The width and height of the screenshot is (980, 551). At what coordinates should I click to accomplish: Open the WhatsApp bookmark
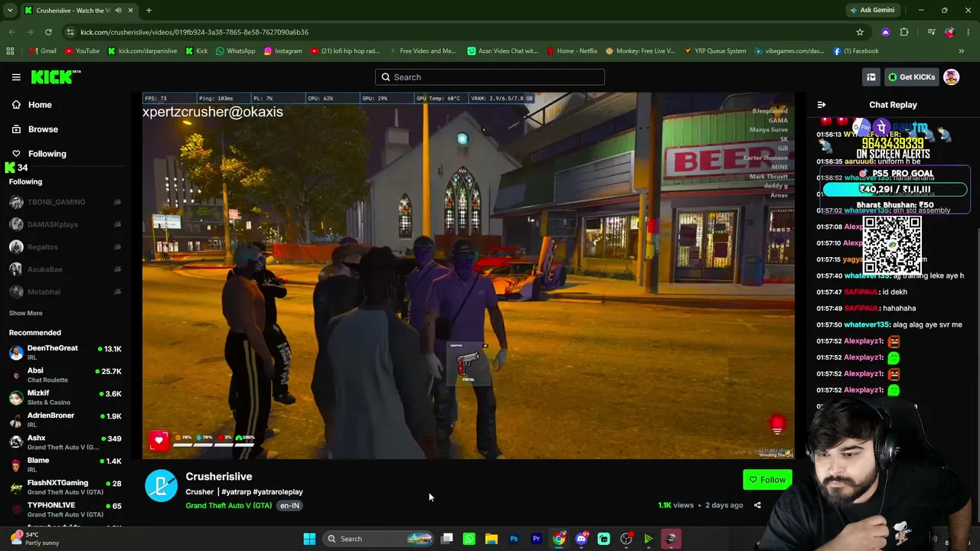(x=235, y=51)
